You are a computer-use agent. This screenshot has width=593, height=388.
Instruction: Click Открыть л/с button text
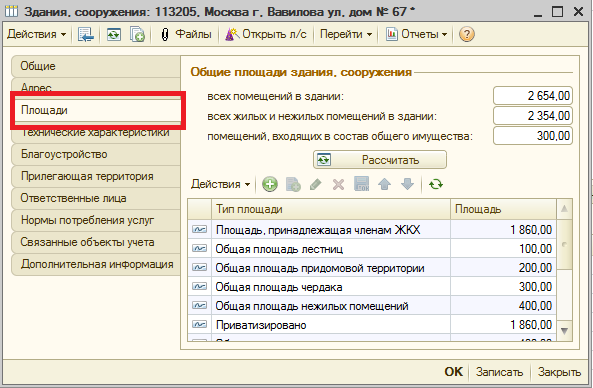(274, 34)
